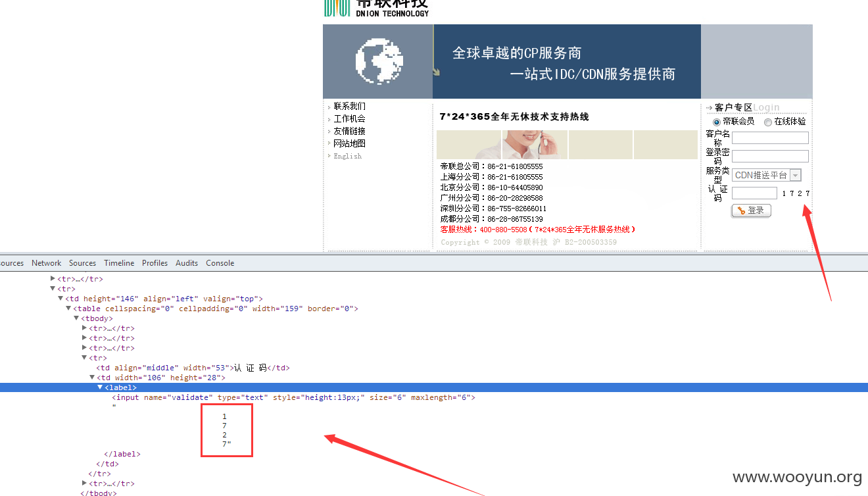
Task: Select the closing </tbody> tag row
Action: coord(99,493)
